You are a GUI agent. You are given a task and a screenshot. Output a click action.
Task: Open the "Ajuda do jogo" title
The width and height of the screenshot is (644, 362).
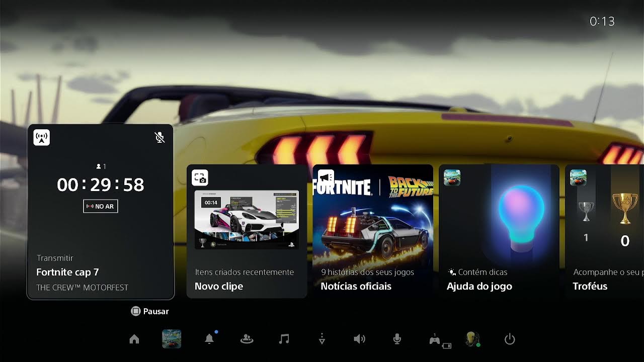tap(479, 287)
